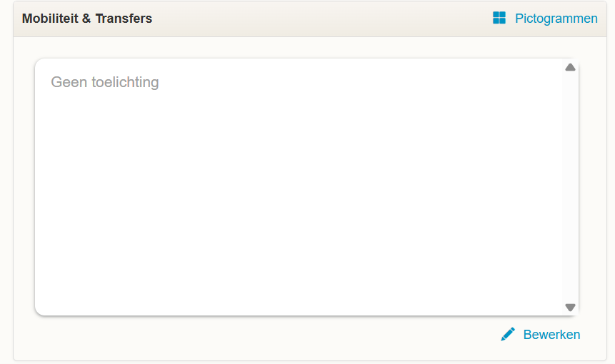Screen dimensions: 615x364
Task: Click the scrollbar track of the toelichting box
Action: pos(570,187)
